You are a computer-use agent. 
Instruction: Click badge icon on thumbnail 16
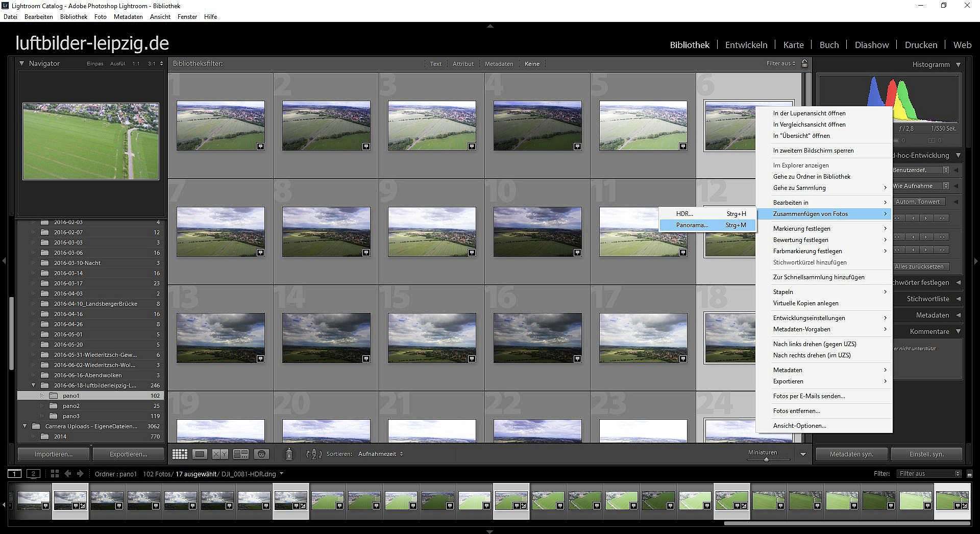click(x=577, y=358)
